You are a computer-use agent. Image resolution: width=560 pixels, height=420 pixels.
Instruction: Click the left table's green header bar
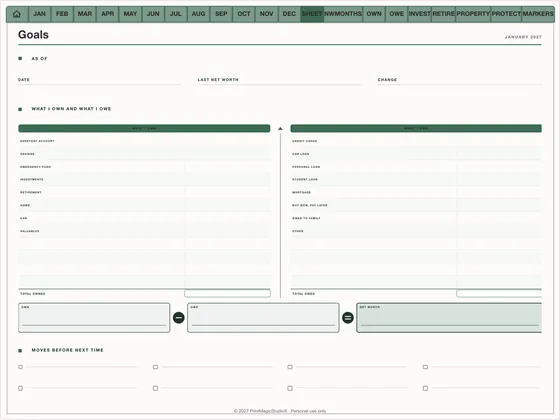pyautogui.click(x=144, y=128)
